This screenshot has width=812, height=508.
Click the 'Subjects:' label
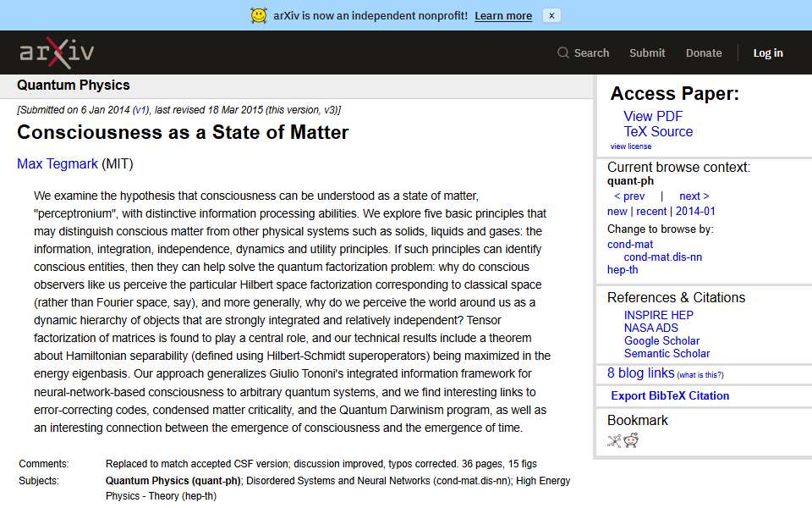coord(39,481)
